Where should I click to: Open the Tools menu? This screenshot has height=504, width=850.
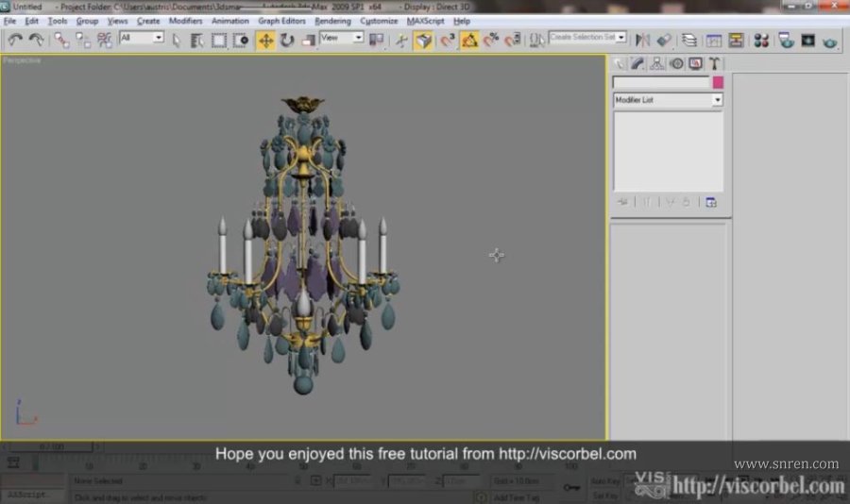58,21
